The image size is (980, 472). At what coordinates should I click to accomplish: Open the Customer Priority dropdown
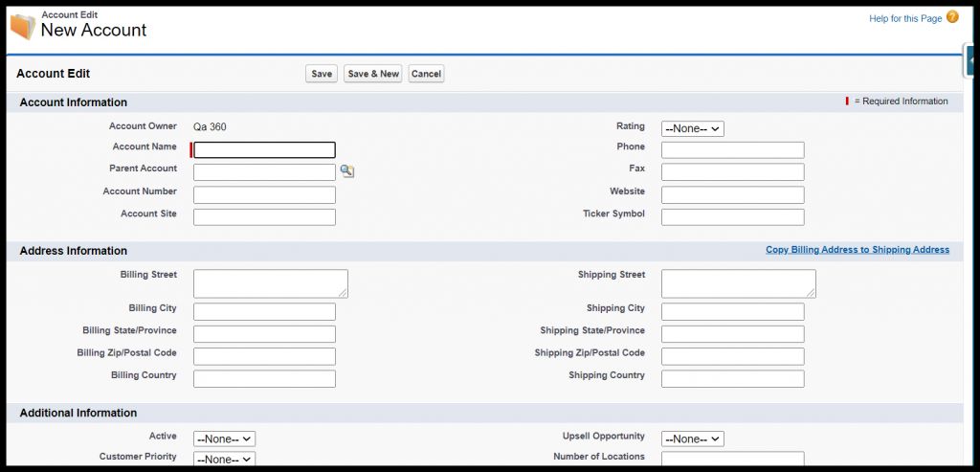click(224, 459)
